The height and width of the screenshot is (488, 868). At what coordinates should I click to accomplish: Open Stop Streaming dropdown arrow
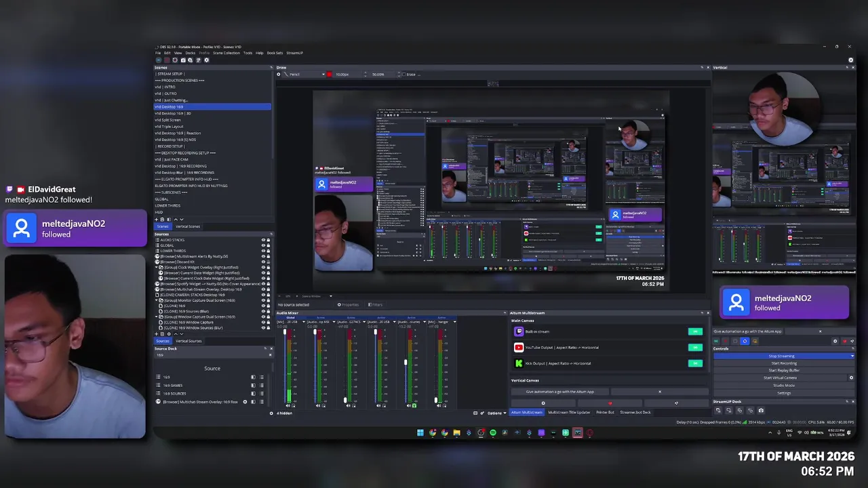(852, 356)
